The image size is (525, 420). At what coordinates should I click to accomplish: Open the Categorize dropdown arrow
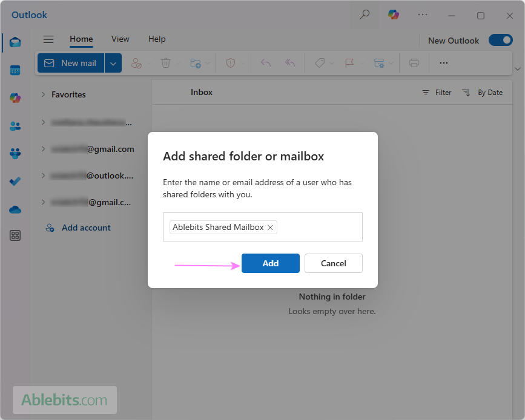point(331,63)
